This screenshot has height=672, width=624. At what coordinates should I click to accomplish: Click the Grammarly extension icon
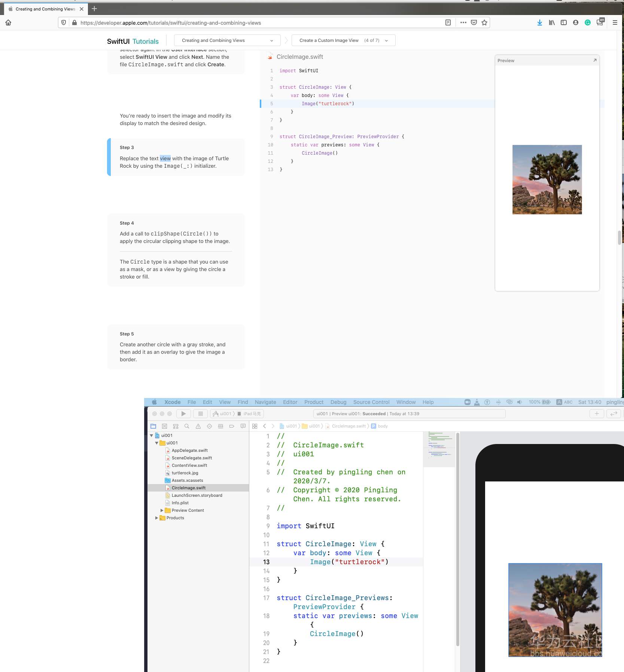588,22
